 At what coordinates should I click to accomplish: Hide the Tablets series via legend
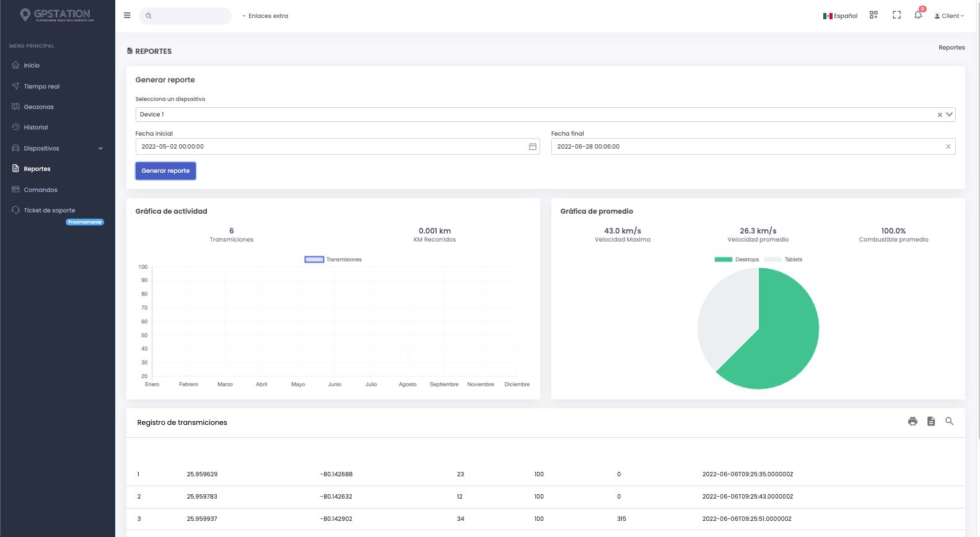[784, 260]
